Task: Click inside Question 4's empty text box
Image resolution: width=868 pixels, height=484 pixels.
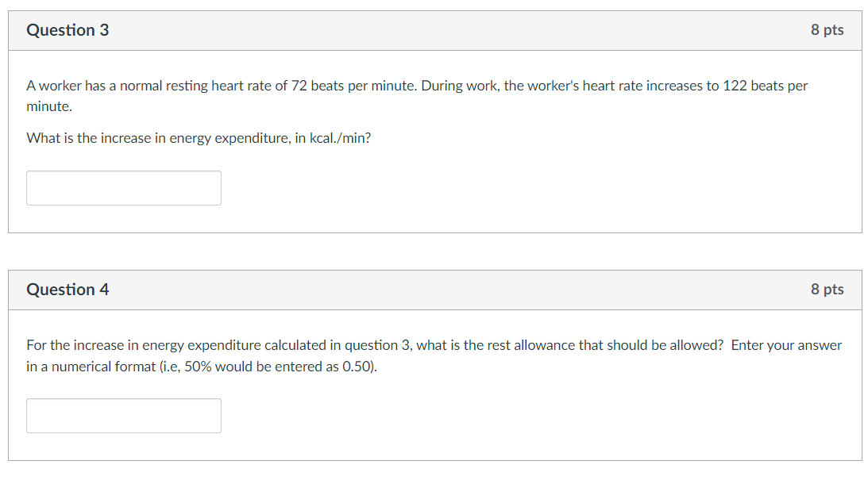Action: point(123,415)
